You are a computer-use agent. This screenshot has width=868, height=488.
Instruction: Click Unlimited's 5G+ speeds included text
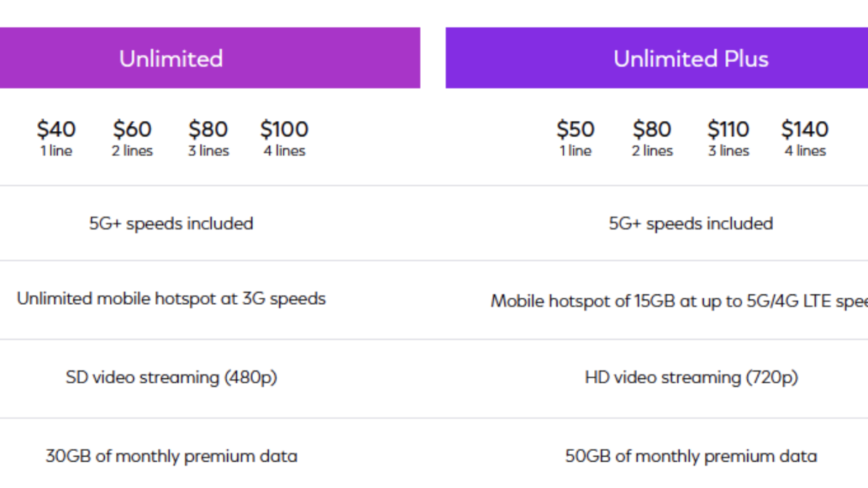point(171,223)
